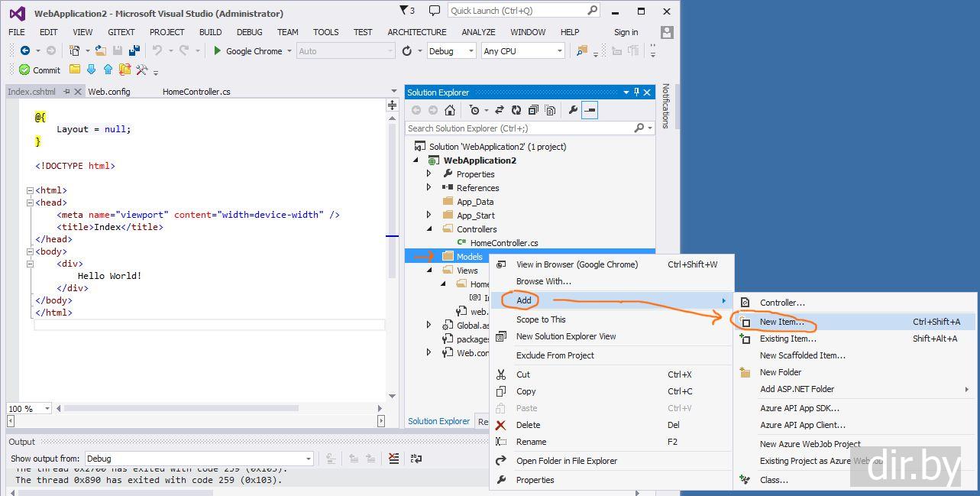980x496 pixels.
Task: Open the Debug configuration dropdown
Action: pos(452,51)
